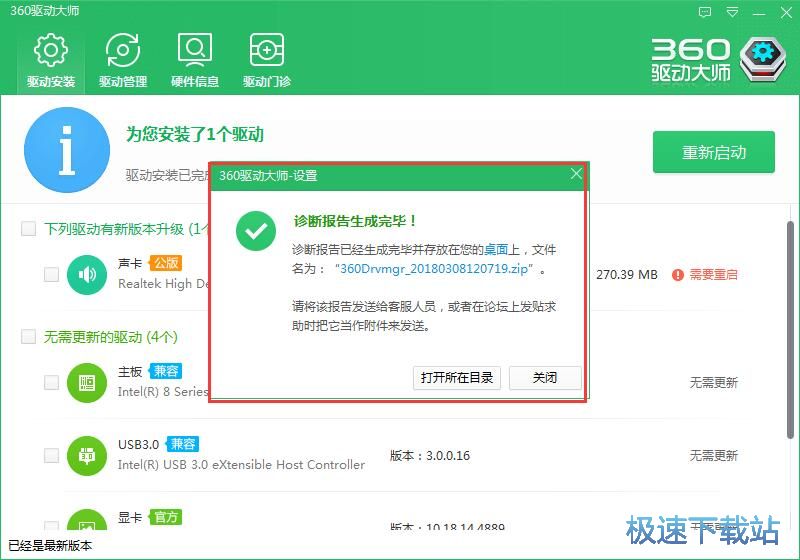The height and width of the screenshot is (560, 800).
Task: Click the 重新启动 button
Action: pyautogui.click(x=714, y=152)
